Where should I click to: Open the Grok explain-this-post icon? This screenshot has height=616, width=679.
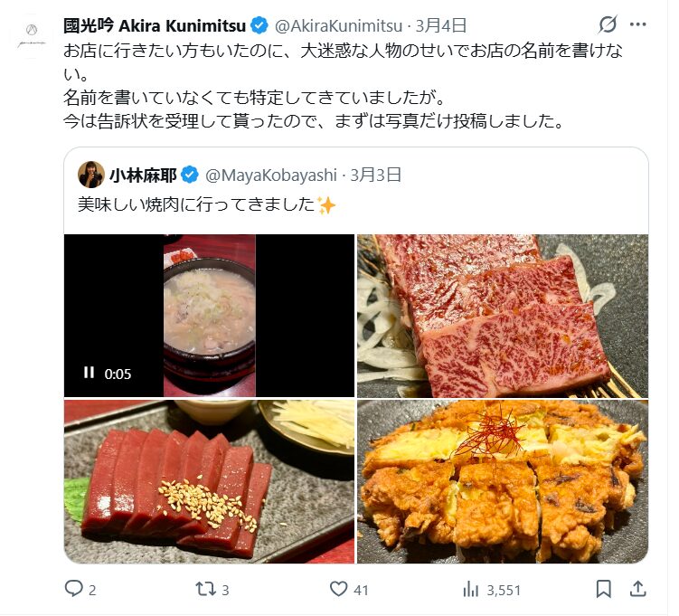[x=607, y=24]
